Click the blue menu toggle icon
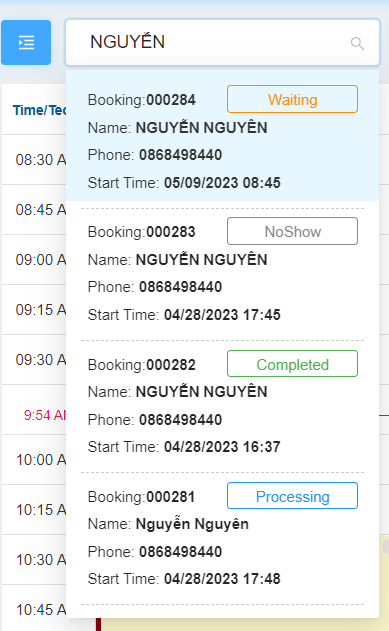The image size is (389, 631). tap(26, 42)
